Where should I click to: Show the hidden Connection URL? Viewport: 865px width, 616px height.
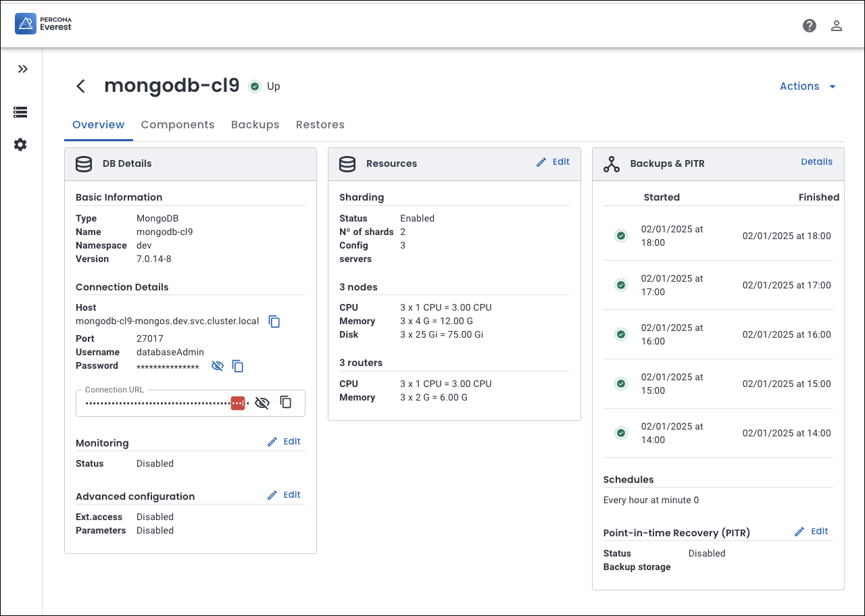coord(262,403)
